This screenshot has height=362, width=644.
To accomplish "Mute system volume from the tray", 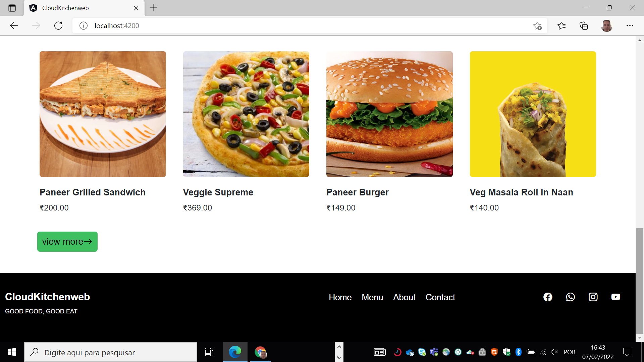I will click(554, 352).
